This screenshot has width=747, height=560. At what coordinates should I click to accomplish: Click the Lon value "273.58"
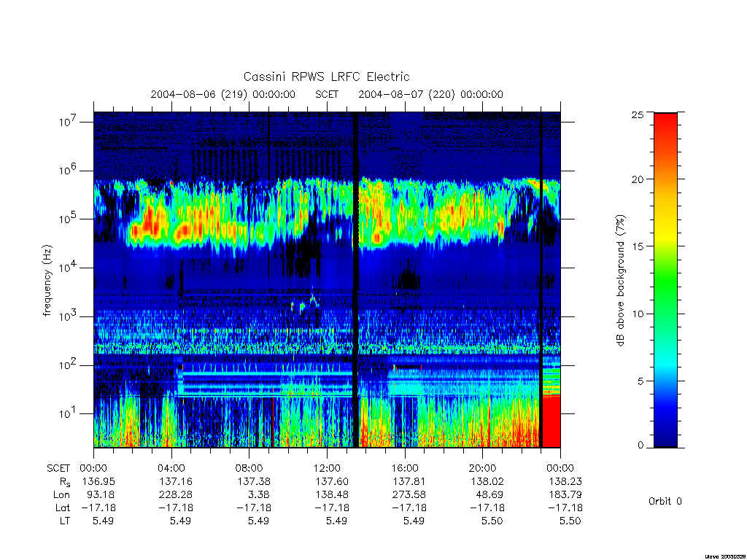coord(409,495)
